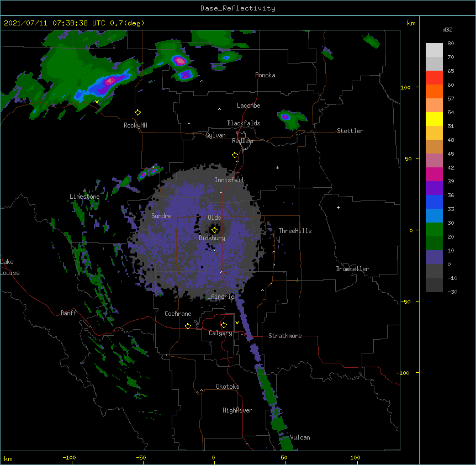Click the Banff town label
The height and width of the screenshot is (465, 476).
point(68,313)
